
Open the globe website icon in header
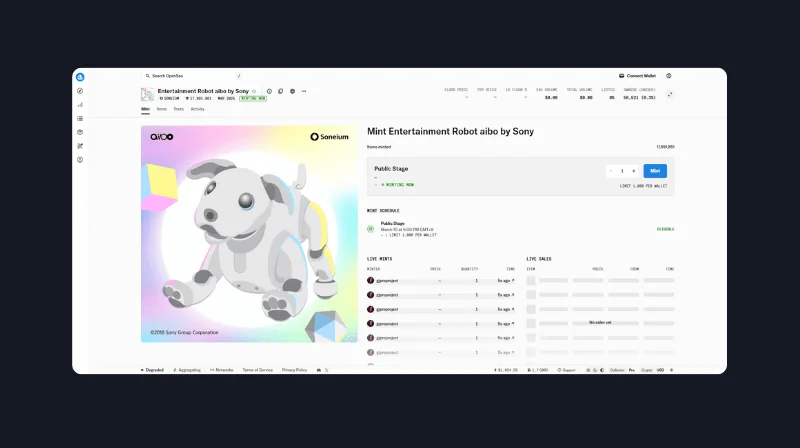click(x=292, y=91)
